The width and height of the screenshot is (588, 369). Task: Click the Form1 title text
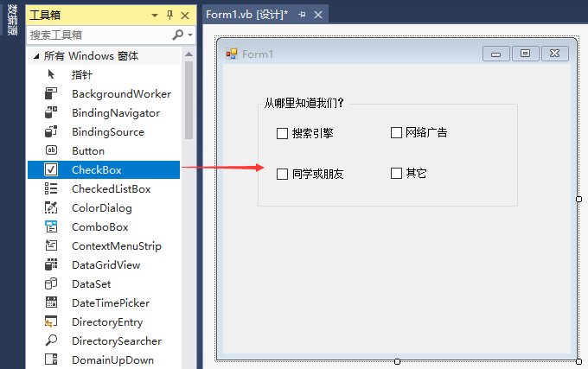coord(258,54)
